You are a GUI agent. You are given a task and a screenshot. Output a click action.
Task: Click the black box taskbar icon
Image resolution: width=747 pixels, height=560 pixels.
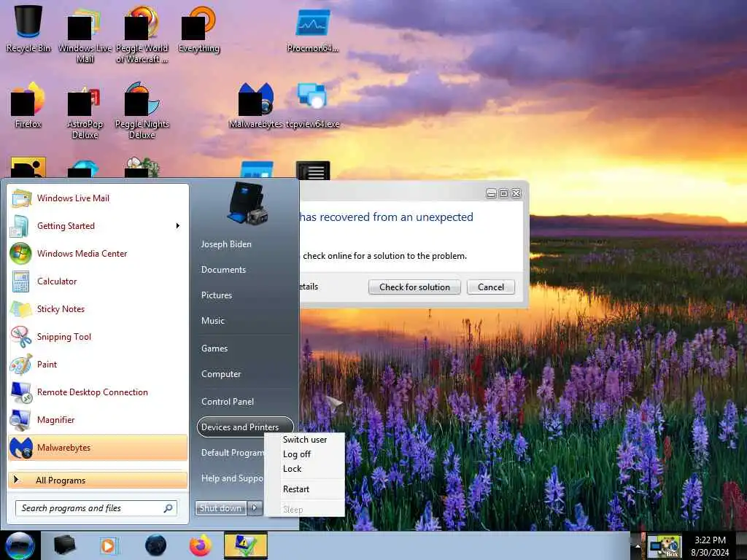[x=65, y=545]
